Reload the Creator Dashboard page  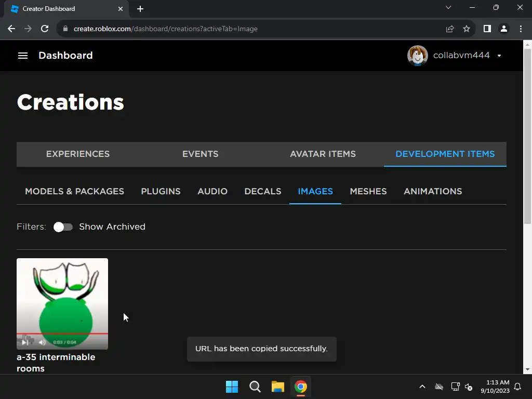click(45, 29)
